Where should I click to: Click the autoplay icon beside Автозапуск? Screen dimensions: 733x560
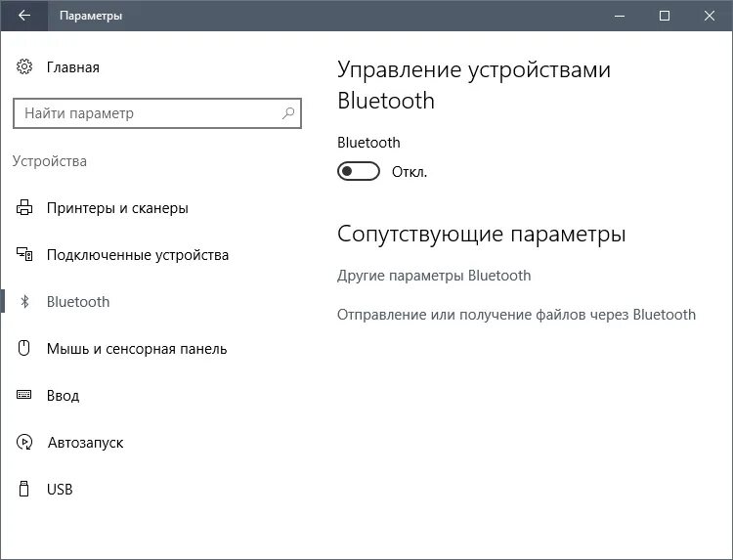24,442
